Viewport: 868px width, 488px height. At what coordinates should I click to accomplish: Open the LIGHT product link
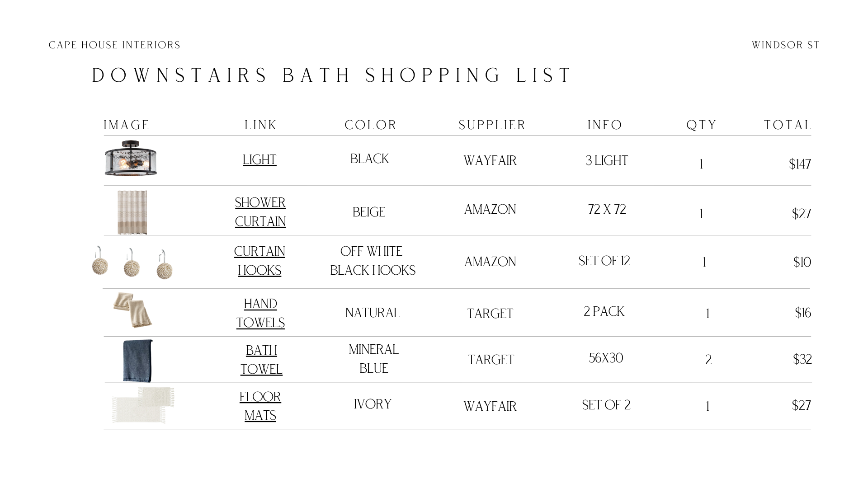259,160
